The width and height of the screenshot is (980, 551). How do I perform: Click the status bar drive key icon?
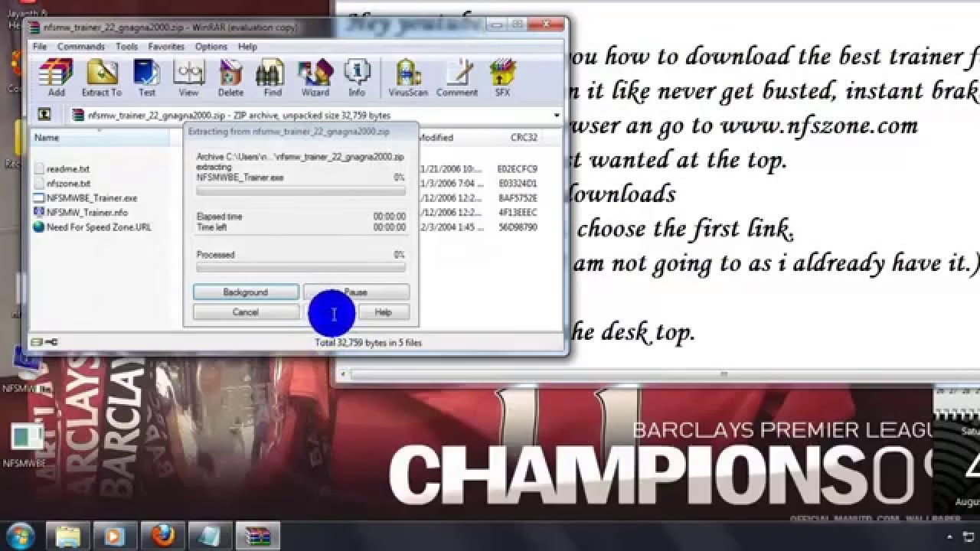[44, 342]
